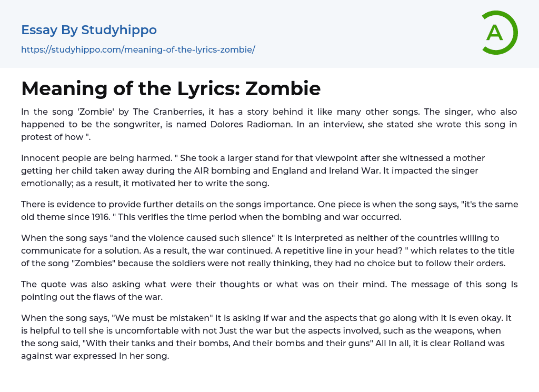Click the paragraph starting 'There is evidence to provide'
539x392 pixels.
[x=269, y=210]
